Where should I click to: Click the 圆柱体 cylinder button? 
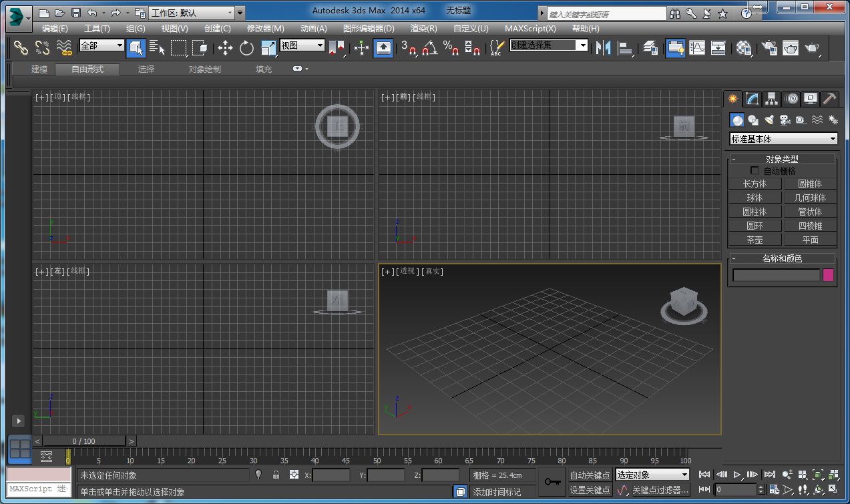pos(755,212)
